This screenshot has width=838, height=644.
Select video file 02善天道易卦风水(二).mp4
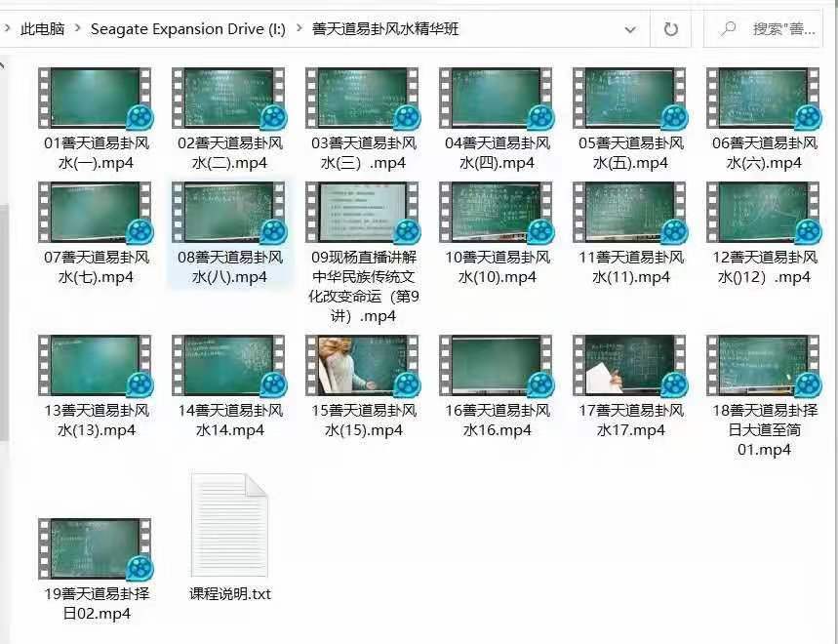tap(229, 101)
